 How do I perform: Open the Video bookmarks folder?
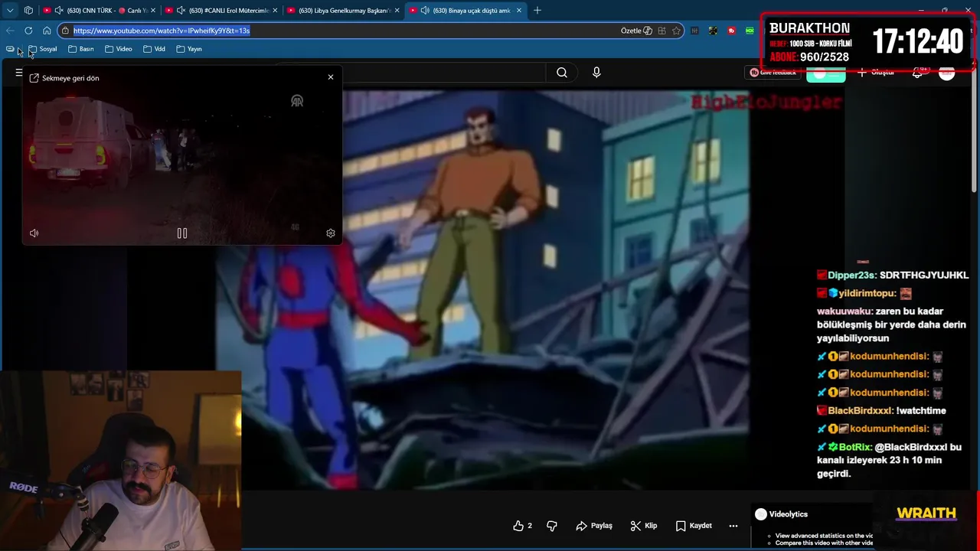[x=119, y=49]
